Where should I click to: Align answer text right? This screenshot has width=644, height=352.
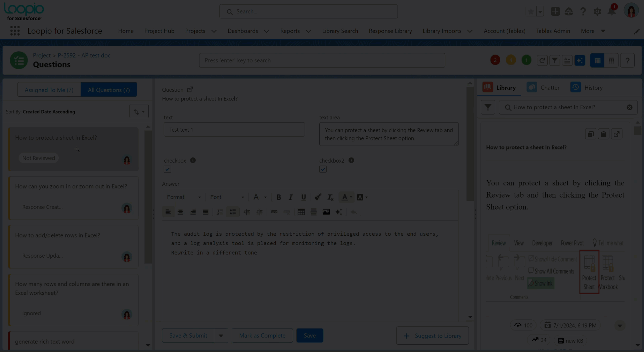coord(193,212)
